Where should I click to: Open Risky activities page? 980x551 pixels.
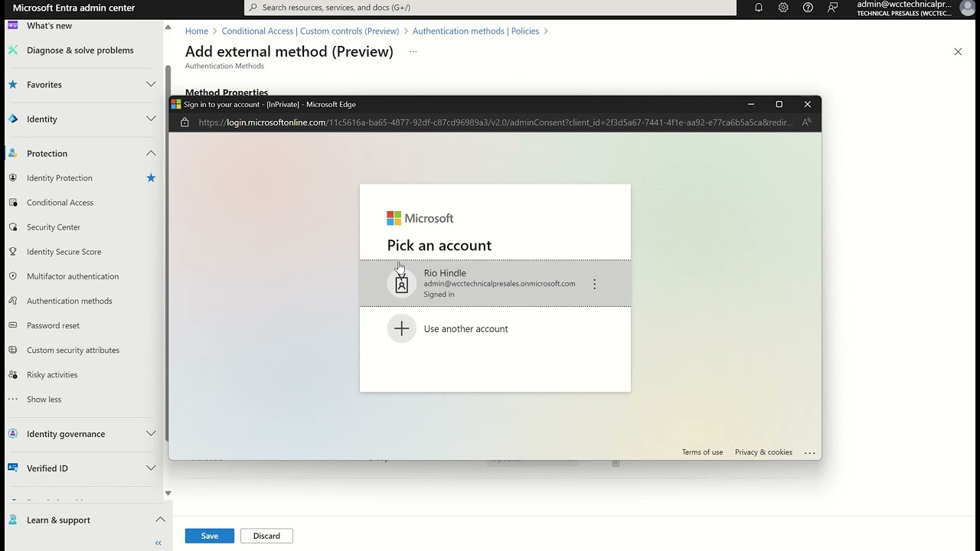click(52, 374)
